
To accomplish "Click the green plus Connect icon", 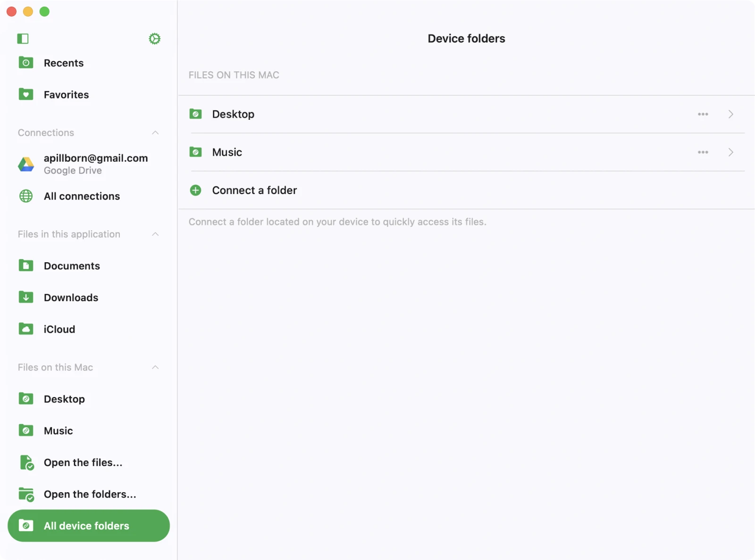I will pos(195,190).
